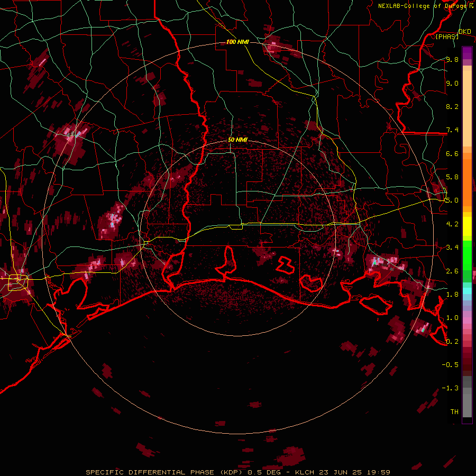This screenshot has width=476, height=476.
Task: Pick the orange segment of the color bar
Action: point(467,182)
